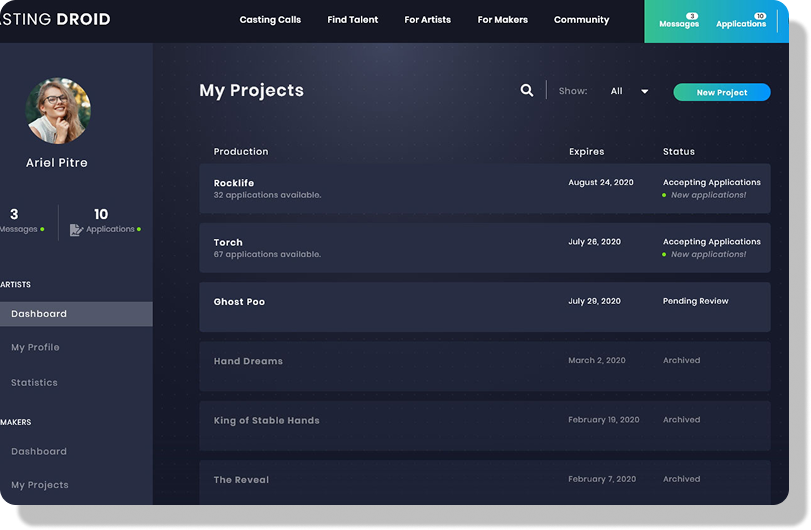Image resolution: width=811 pixels, height=530 pixels.
Task: Open the Rocklife production row
Action: pyautogui.click(x=485, y=189)
